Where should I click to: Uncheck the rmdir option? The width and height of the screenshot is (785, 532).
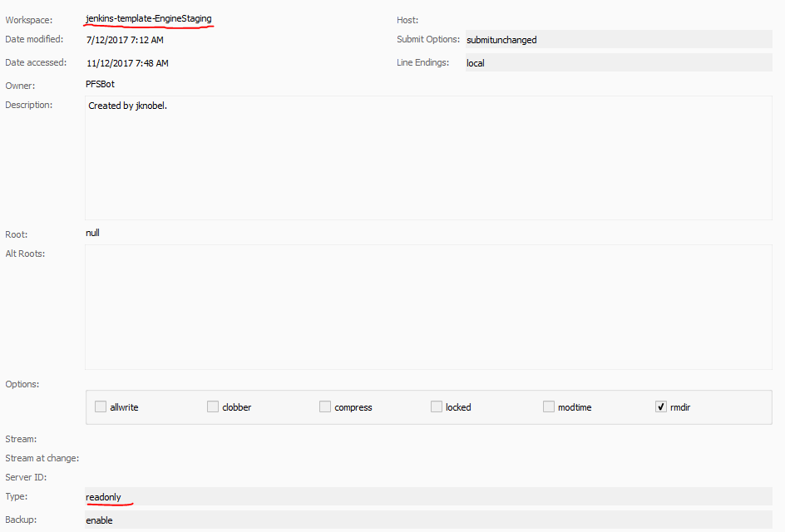coord(661,406)
